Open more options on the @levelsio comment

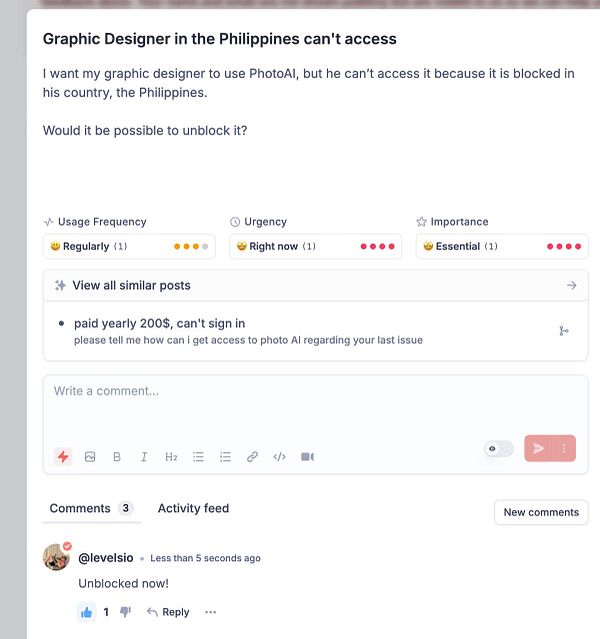pyautogui.click(x=210, y=612)
